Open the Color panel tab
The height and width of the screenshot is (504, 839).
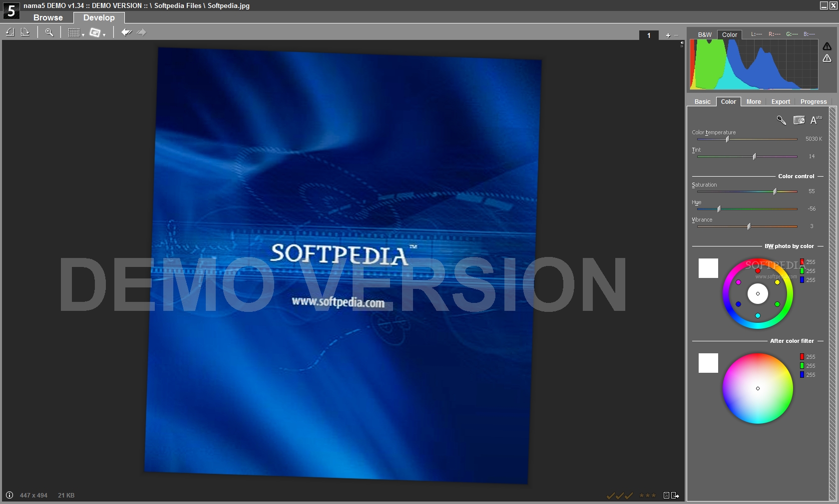pyautogui.click(x=728, y=101)
